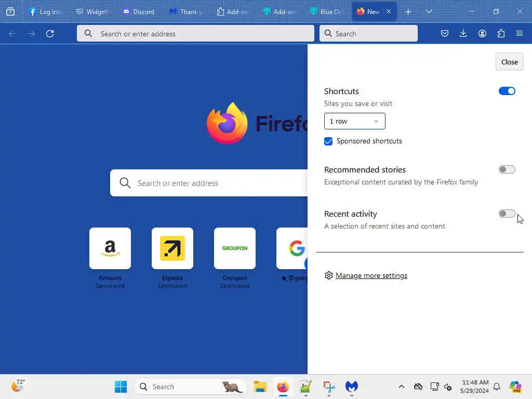Screen dimensions: 532x399
Task: Open the Manage more settings link
Action: (371, 275)
